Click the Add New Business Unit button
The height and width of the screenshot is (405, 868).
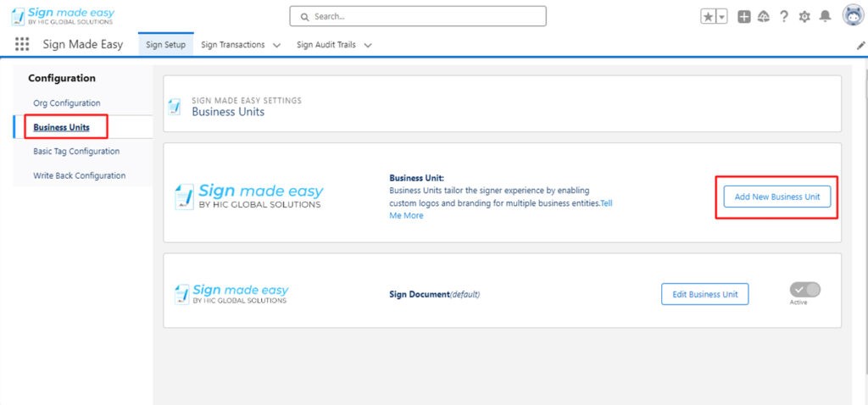click(777, 197)
